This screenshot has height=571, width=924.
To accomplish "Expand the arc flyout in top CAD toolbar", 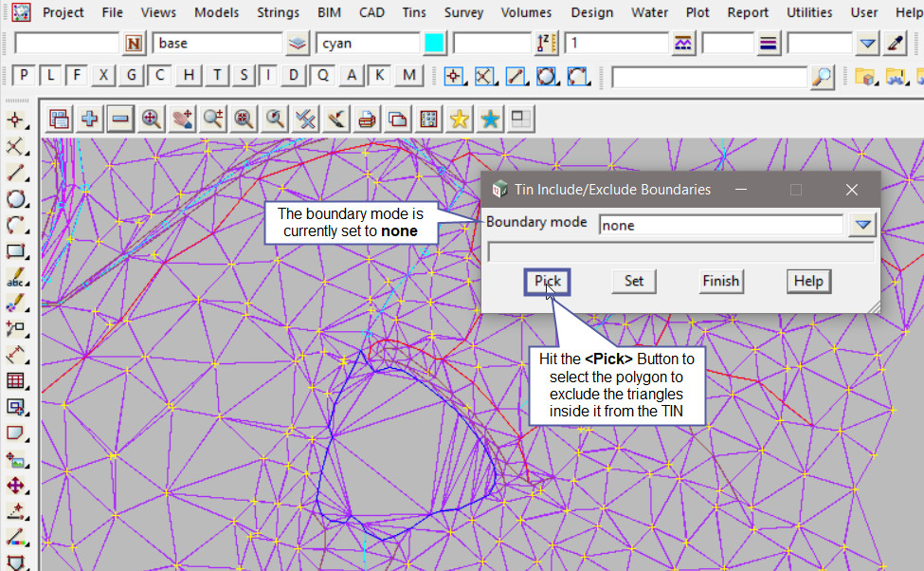I will point(577,77).
